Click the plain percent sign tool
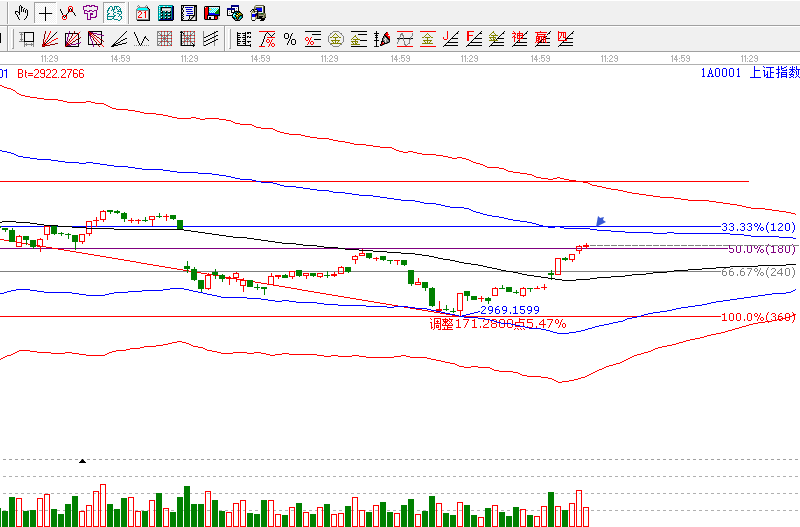Screen dimensions: 800x527 pyautogui.click(x=290, y=39)
